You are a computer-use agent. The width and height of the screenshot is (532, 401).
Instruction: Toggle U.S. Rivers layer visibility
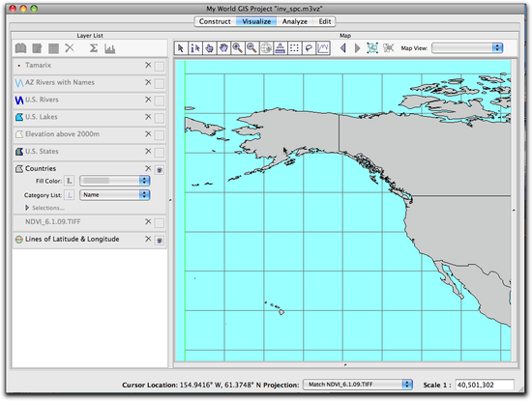tap(160, 100)
